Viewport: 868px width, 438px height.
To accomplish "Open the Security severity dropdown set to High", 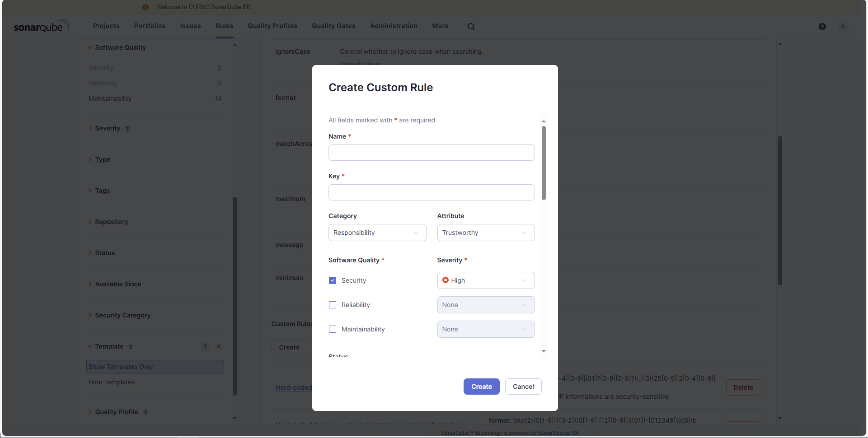I will pos(485,280).
